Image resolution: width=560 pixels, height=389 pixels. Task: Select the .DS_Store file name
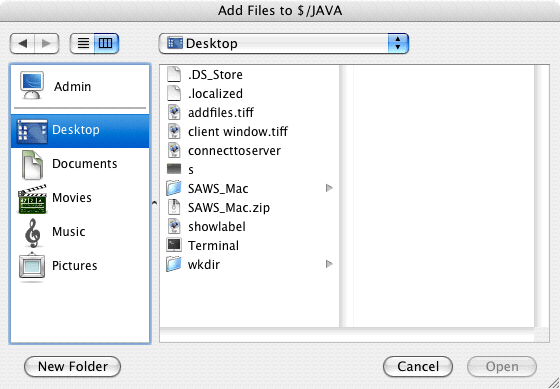pyautogui.click(x=215, y=75)
